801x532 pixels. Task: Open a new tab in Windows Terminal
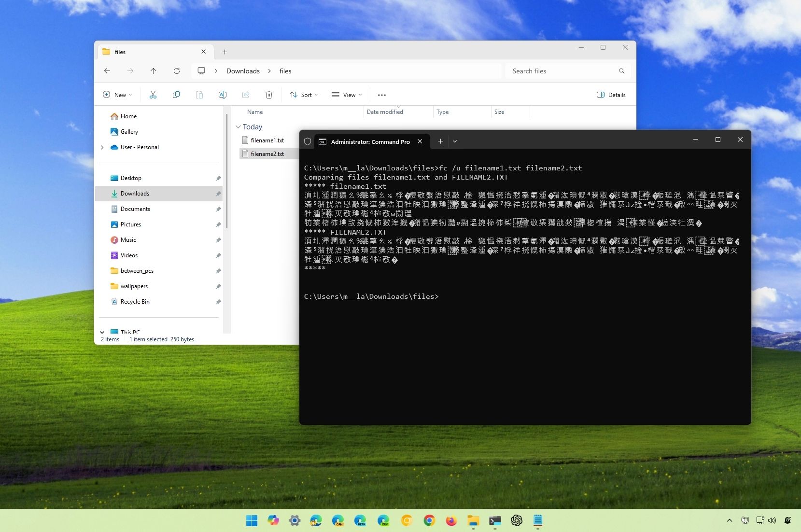440,141
